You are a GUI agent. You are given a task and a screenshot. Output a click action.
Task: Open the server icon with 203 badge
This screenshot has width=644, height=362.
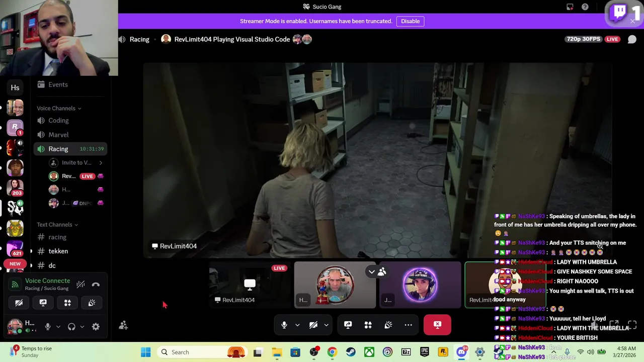coord(15,187)
